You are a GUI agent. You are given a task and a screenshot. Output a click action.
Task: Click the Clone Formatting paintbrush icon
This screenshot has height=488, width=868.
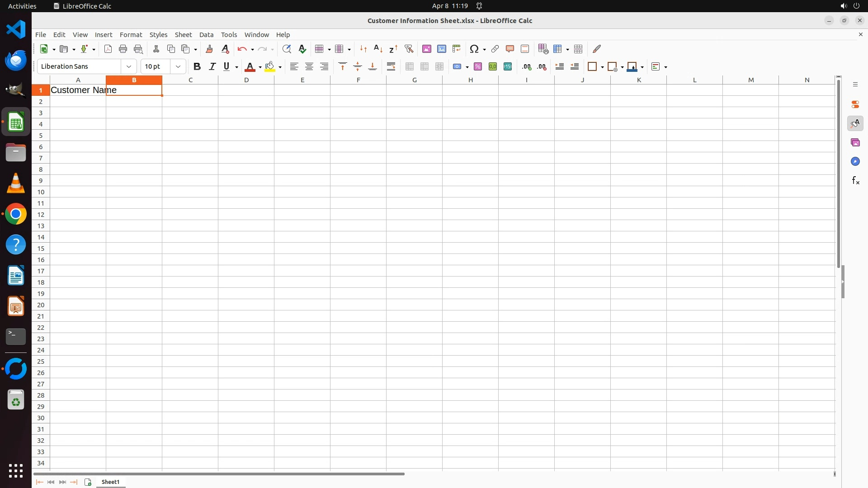click(x=209, y=49)
